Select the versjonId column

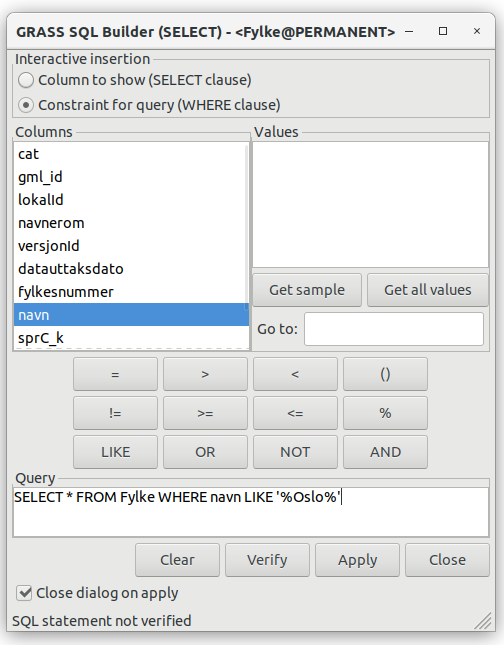pyautogui.click(x=129, y=246)
